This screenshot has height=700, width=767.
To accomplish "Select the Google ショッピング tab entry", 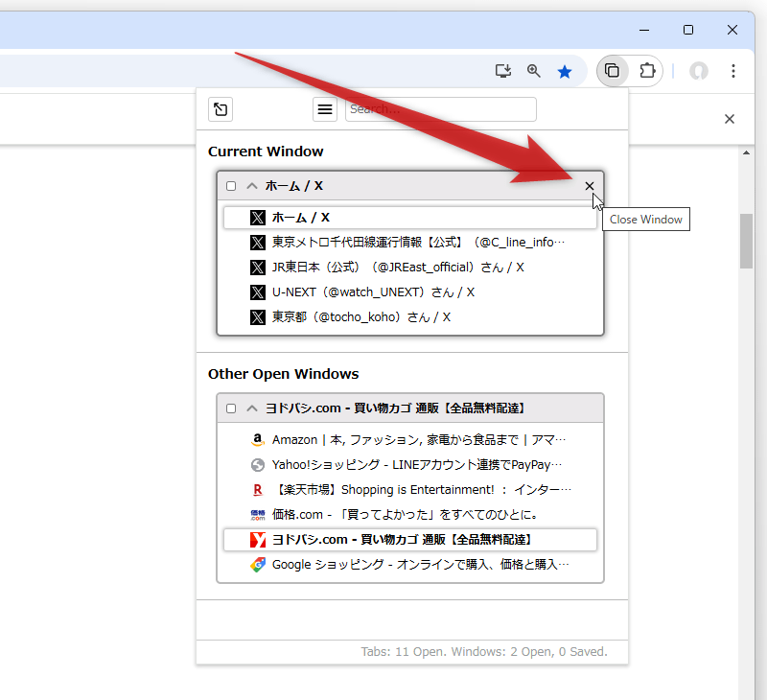I will [410, 565].
